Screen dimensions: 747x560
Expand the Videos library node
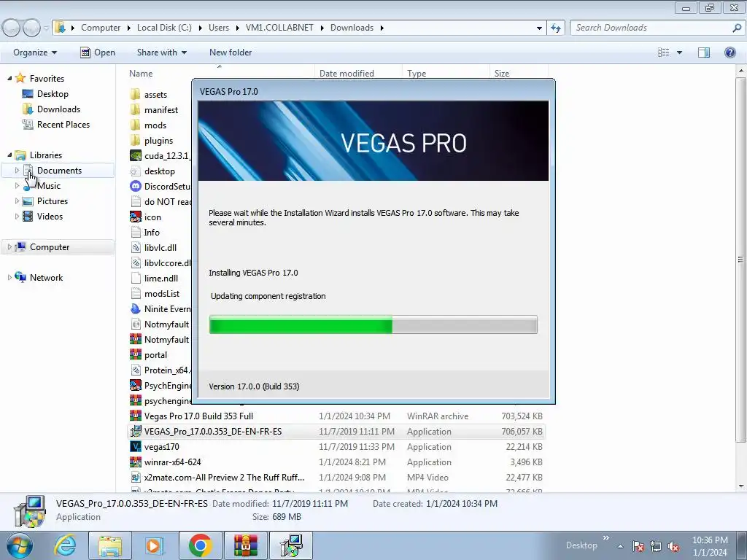click(18, 216)
